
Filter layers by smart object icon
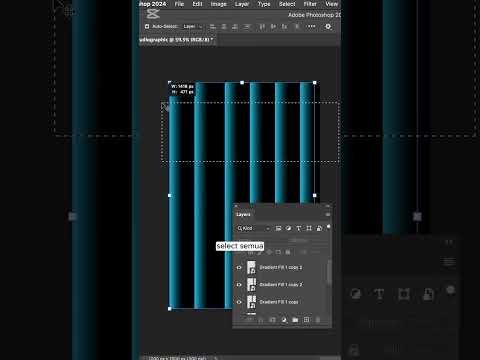tap(319, 228)
